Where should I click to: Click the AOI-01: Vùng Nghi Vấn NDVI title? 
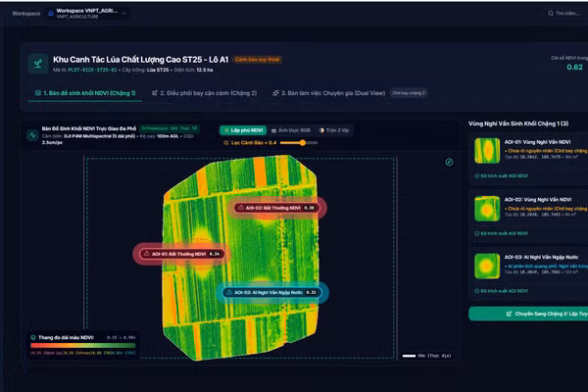537,142
